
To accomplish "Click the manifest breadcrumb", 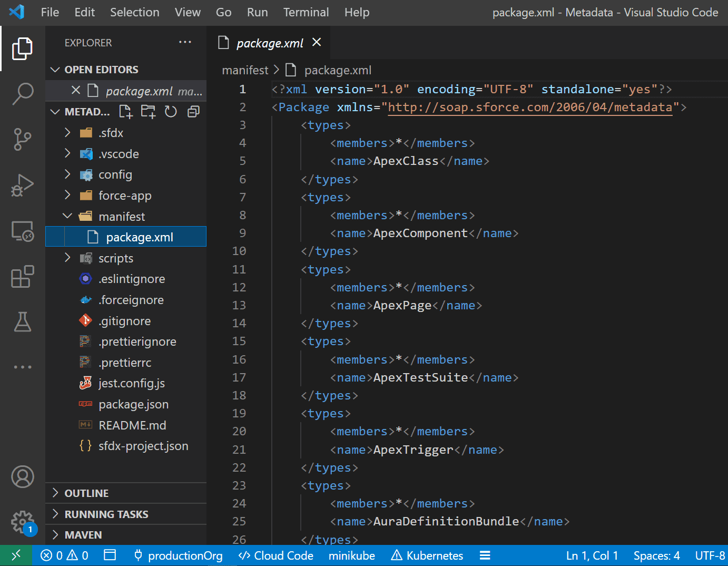I will tap(245, 70).
